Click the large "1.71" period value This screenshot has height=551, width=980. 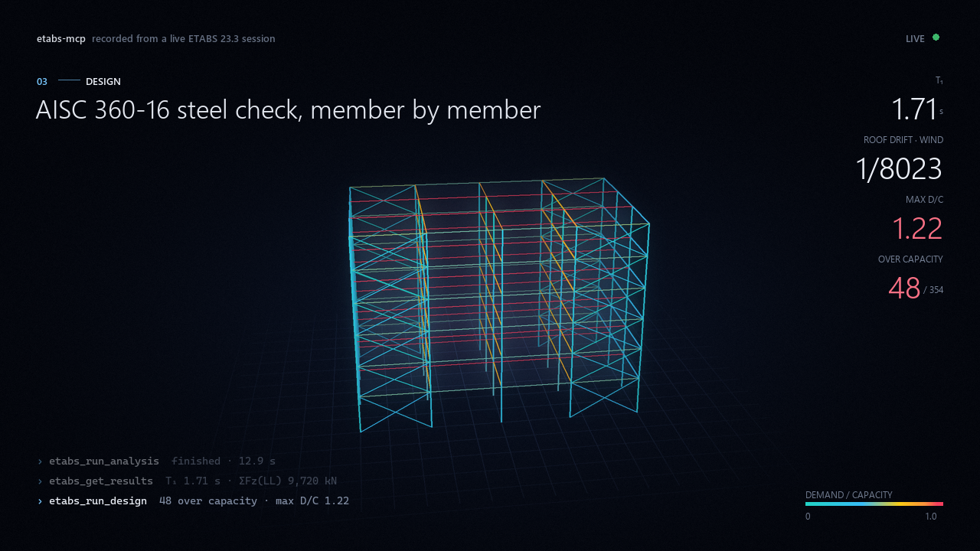coord(914,109)
